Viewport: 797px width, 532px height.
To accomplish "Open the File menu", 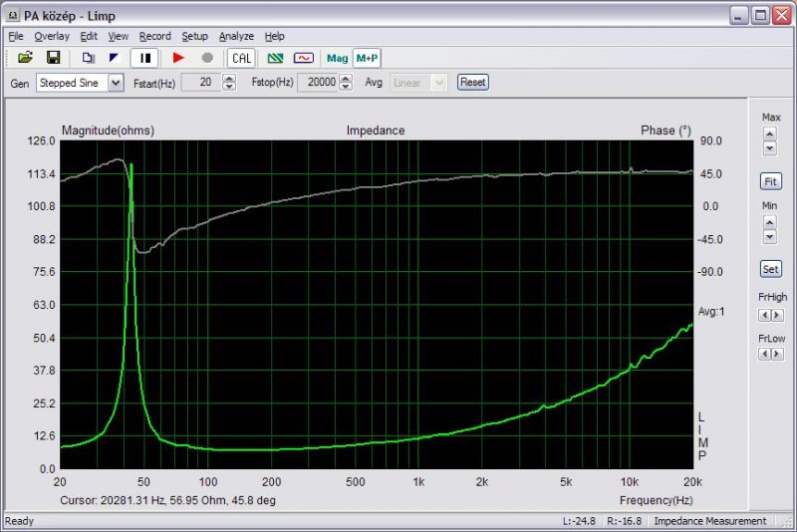I will 16,36.
